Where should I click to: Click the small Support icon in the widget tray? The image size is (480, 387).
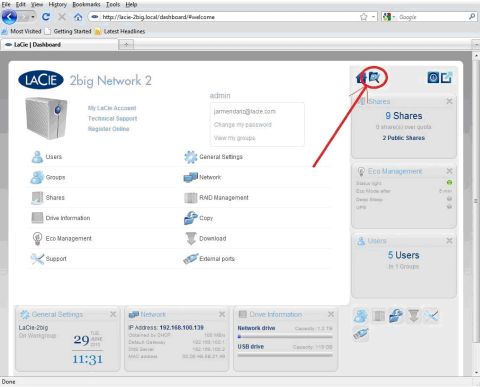pyautogui.click(x=431, y=316)
